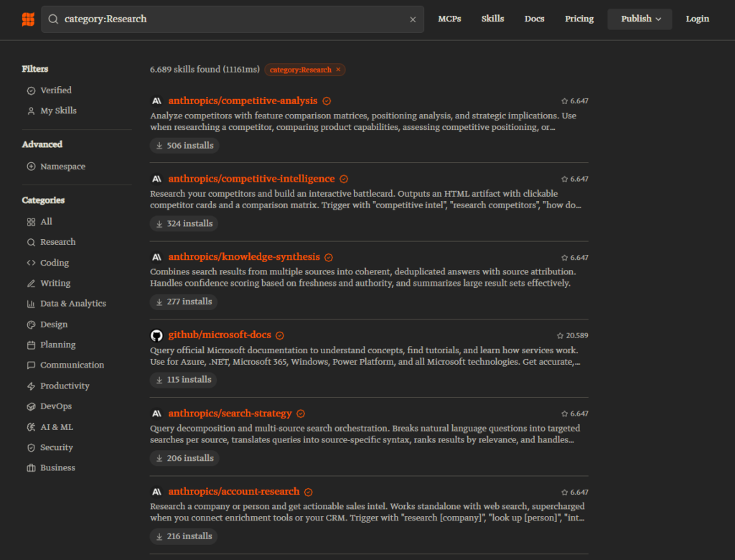Open the MCPs page
The height and width of the screenshot is (560, 735).
coord(449,19)
